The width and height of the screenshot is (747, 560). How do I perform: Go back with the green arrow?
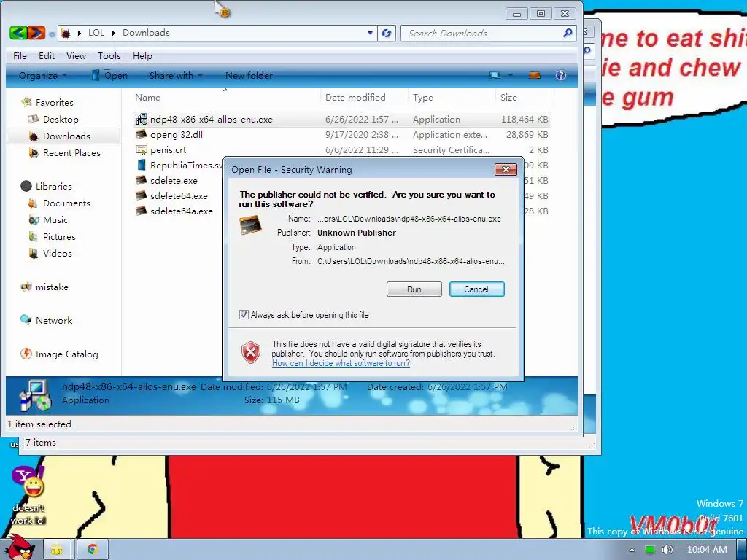tap(18, 32)
